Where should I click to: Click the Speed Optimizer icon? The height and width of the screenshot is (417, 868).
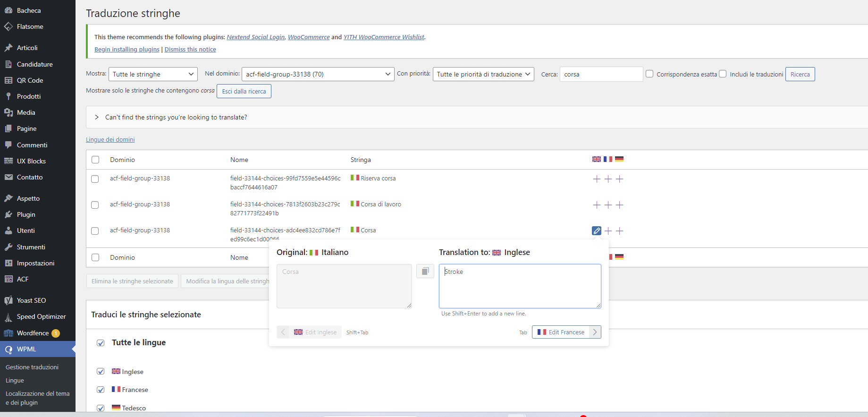pyautogui.click(x=8, y=317)
